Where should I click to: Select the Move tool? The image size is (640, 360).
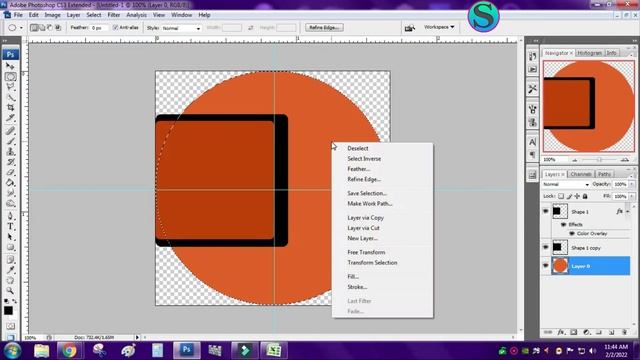(x=10, y=66)
